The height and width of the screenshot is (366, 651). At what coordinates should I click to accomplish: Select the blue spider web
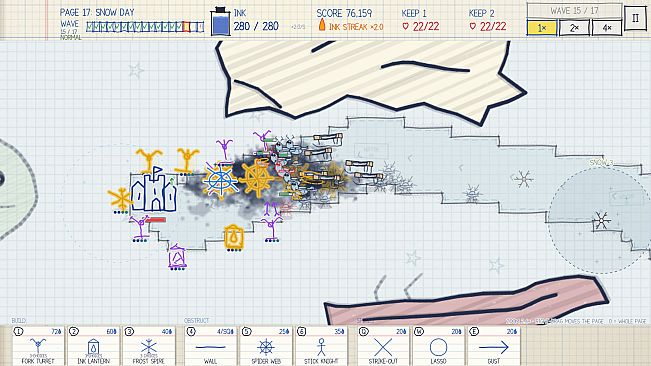(x=220, y=181)
